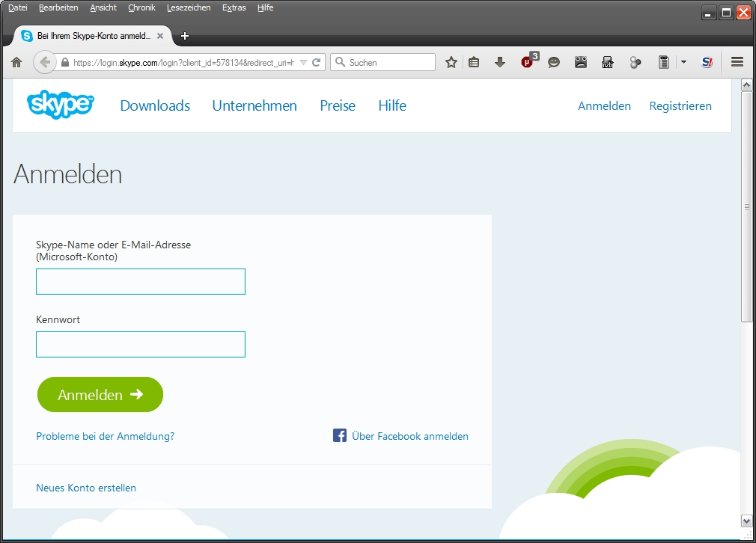Click the Anmelden link at top right
The image size is (756, 543).
(604, 106)
